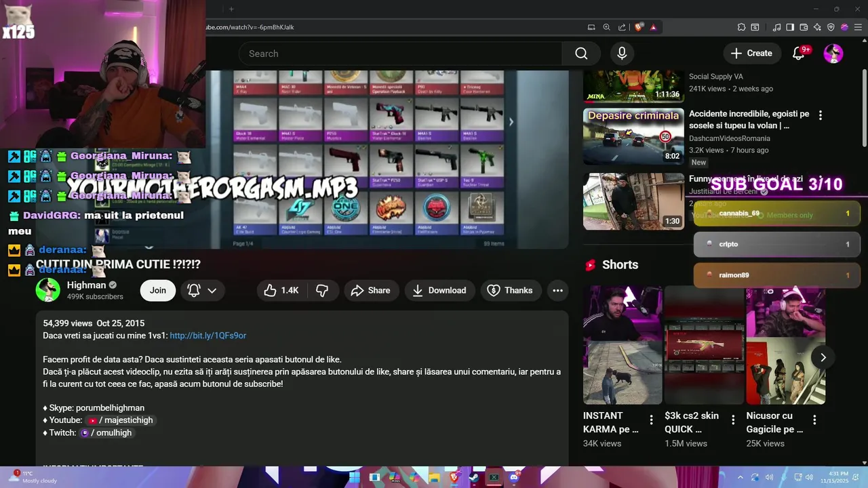Open Brave playlist music note icon
Viewport: 868px width, 488px height.
click(776, 27)
